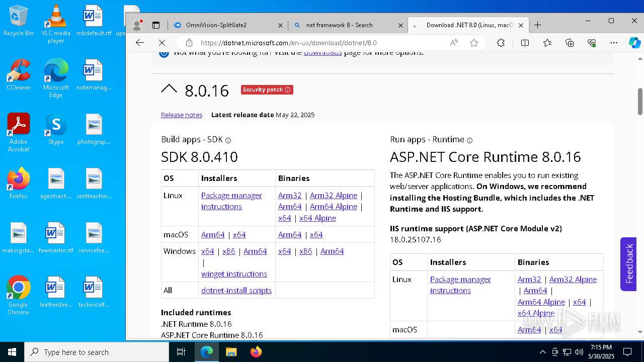Open the volume control tray icon

pos(579,352)
